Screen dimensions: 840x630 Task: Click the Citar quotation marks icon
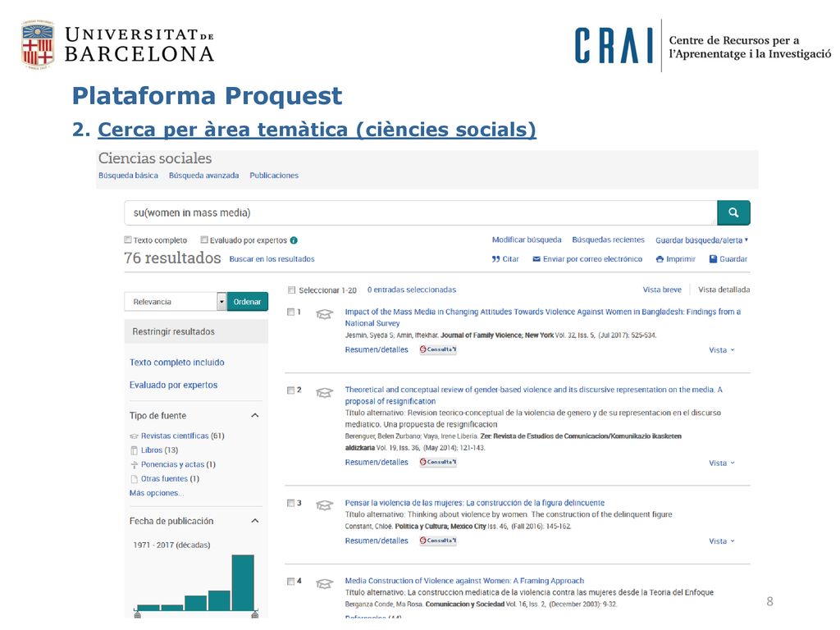click(495, 258)
